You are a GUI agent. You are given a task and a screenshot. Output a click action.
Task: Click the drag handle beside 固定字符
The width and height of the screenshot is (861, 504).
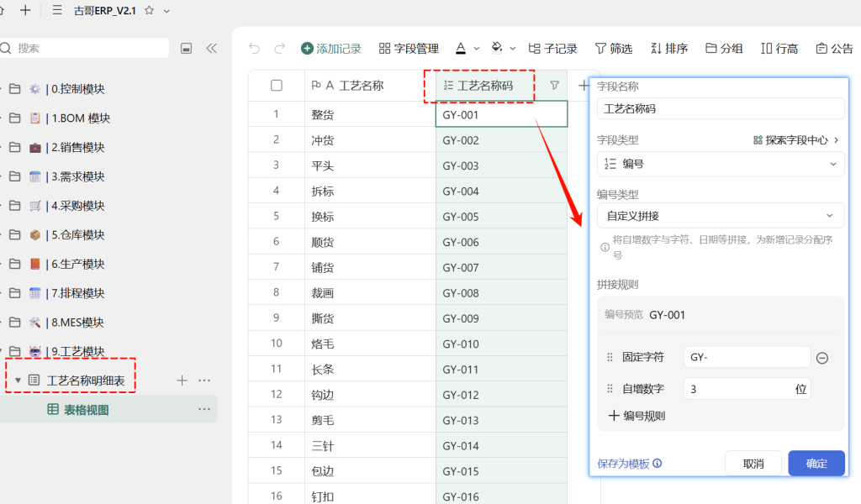[610, 357]
